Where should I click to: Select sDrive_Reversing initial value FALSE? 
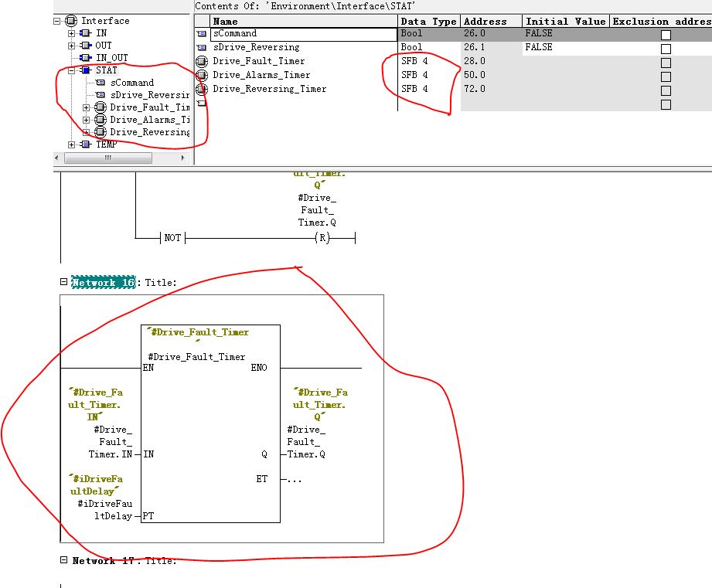point(539,47)
